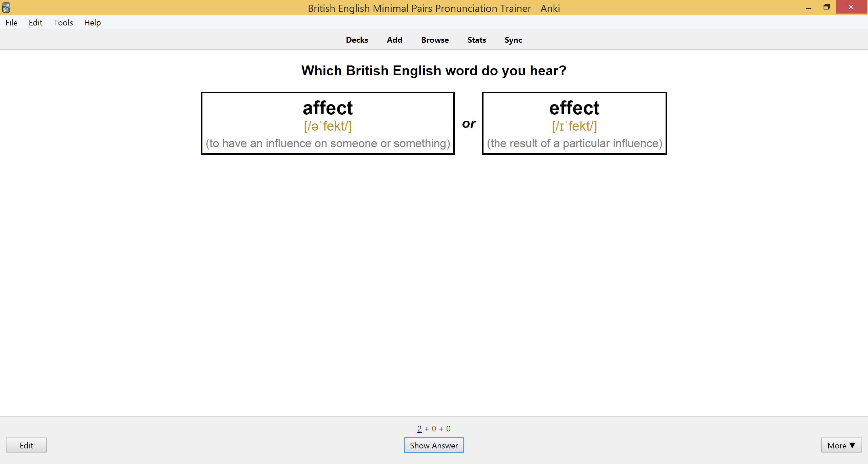Click the new cards count 2
The height and width of the screenshot is (464, 868).
tap(419, 429)
